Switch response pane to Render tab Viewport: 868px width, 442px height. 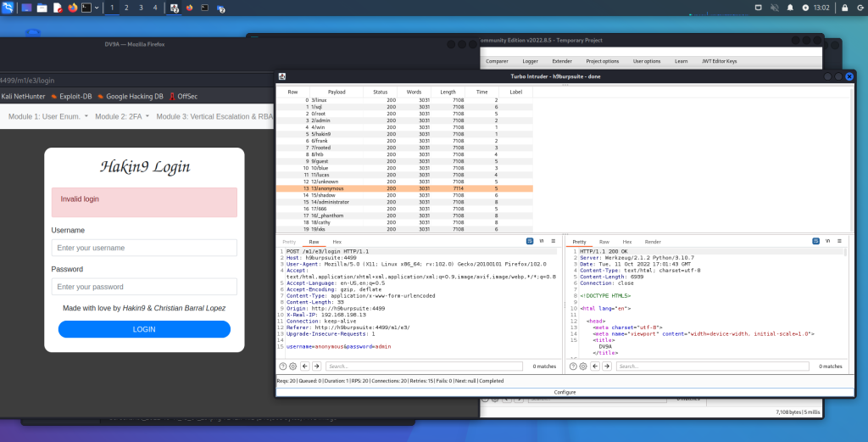tap(653, 242)
